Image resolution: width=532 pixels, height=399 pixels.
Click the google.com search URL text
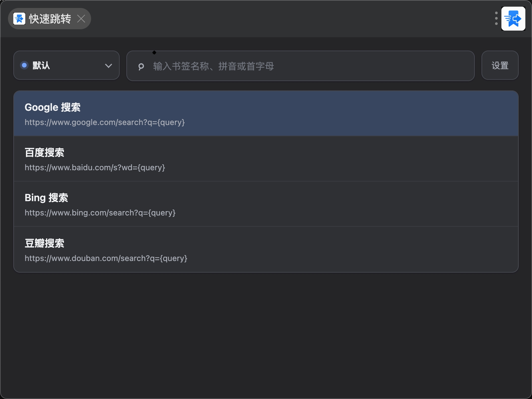105,122
